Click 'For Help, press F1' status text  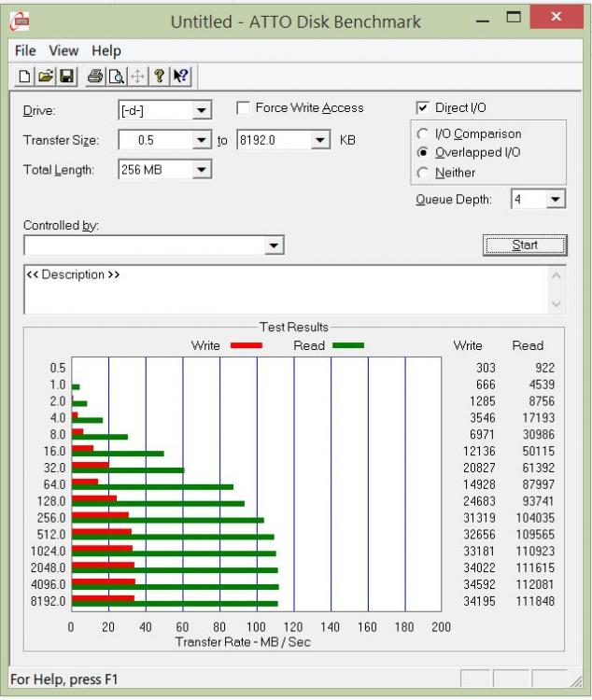click(x=63, y=679)
